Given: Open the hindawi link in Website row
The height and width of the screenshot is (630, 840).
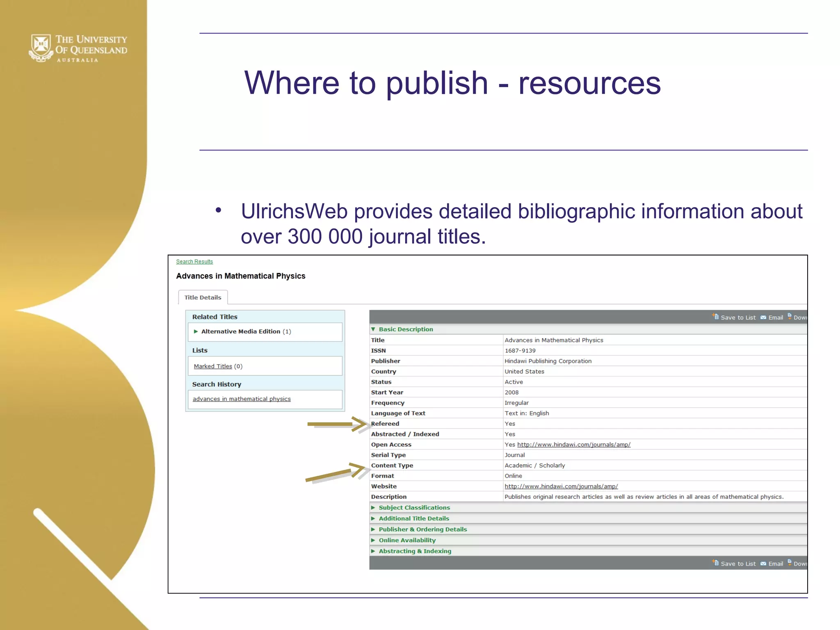Looking at the screenshot, I should click(x=561, y=486).
